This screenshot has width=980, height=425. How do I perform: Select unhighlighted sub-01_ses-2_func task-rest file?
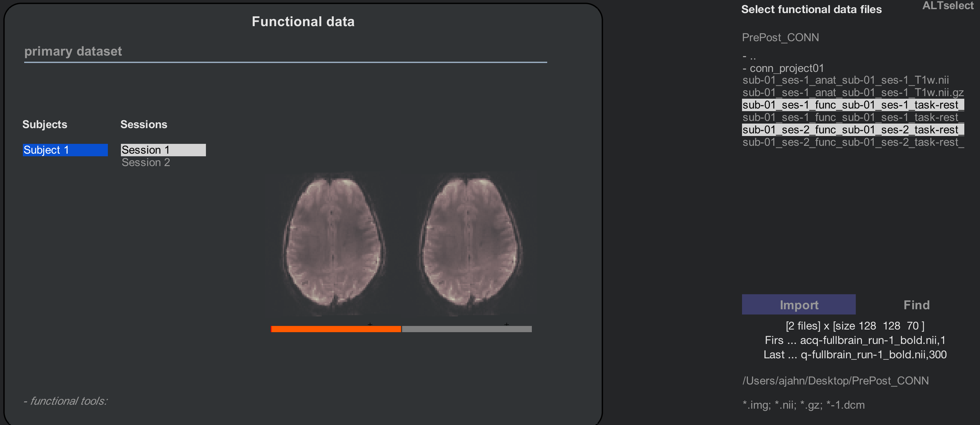coord(853,142)
